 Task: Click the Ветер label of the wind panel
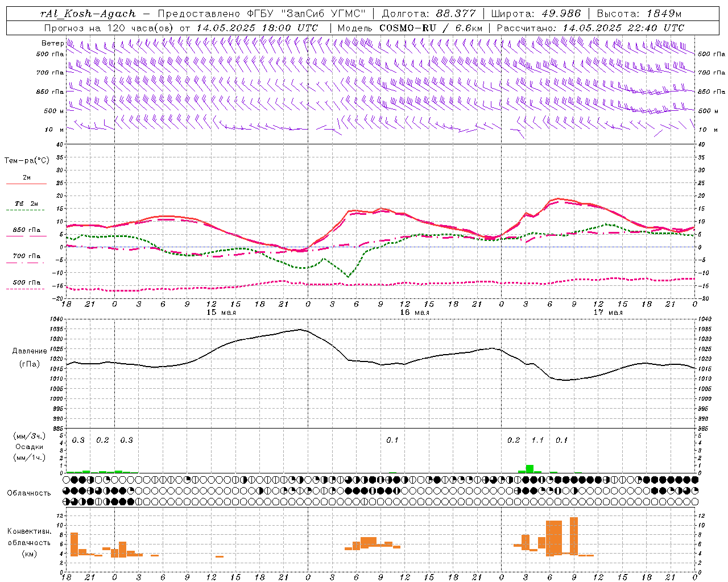click(x=52, y=43)
